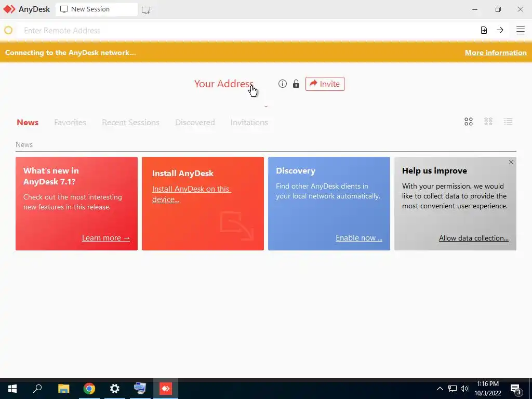Click Learn more link

[106, 238]
